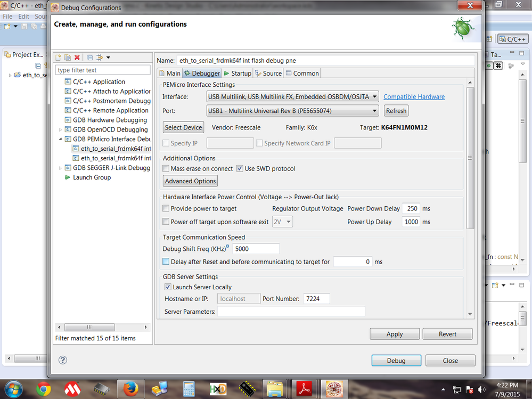Open the filter launch configurations icon
Viewport: 532px width, 399px height.
click(x=100, y=58)
